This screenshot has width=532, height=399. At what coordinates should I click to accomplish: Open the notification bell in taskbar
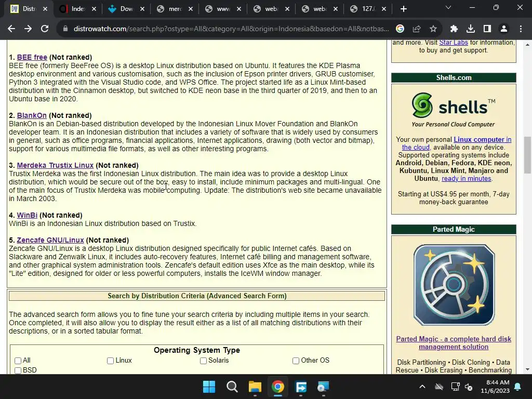518,387
